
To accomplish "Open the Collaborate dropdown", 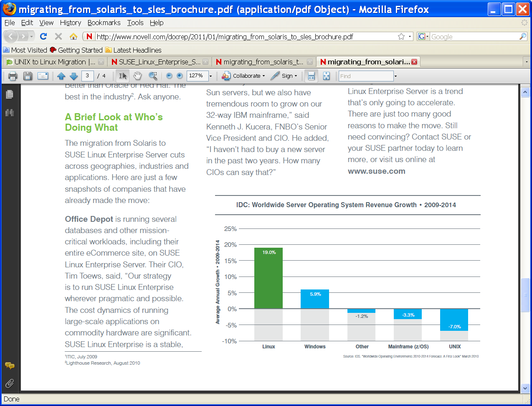I will click(x=243, y=76).
